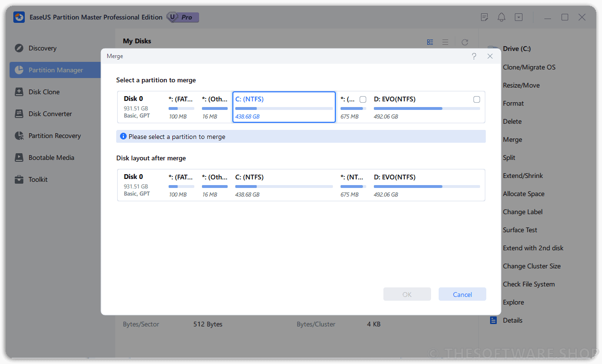Check the 675 MB partition checkbox

pyautogui.click(x=363, y=99)
